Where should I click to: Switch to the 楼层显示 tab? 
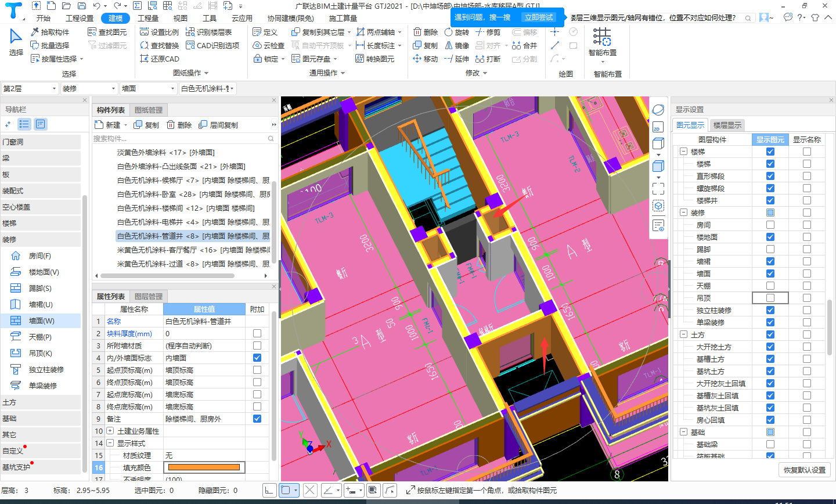(x=727, y=125)
